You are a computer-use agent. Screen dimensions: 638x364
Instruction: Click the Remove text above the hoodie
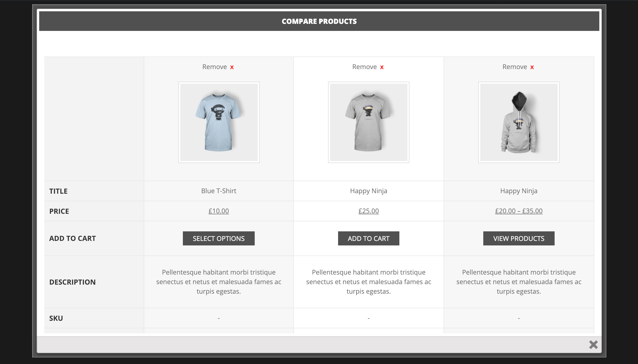[x=515, y=67]
